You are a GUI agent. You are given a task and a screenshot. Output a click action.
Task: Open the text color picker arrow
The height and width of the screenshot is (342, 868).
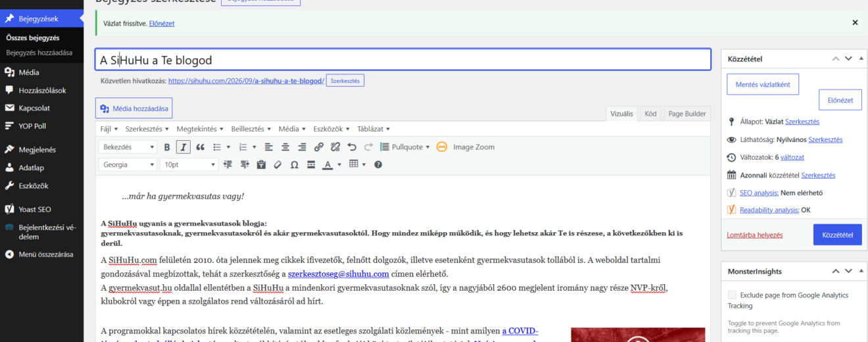tap(339, 164)
